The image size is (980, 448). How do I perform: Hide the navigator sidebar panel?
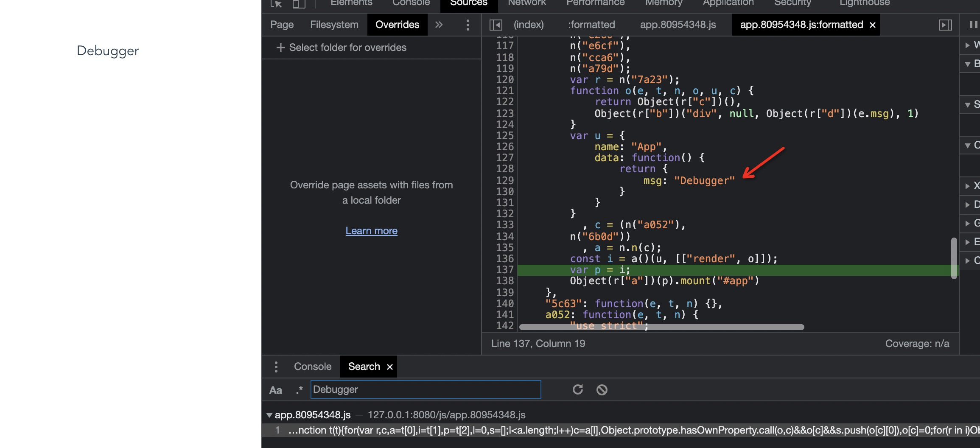pyautogui.click(x=496, y=25)
